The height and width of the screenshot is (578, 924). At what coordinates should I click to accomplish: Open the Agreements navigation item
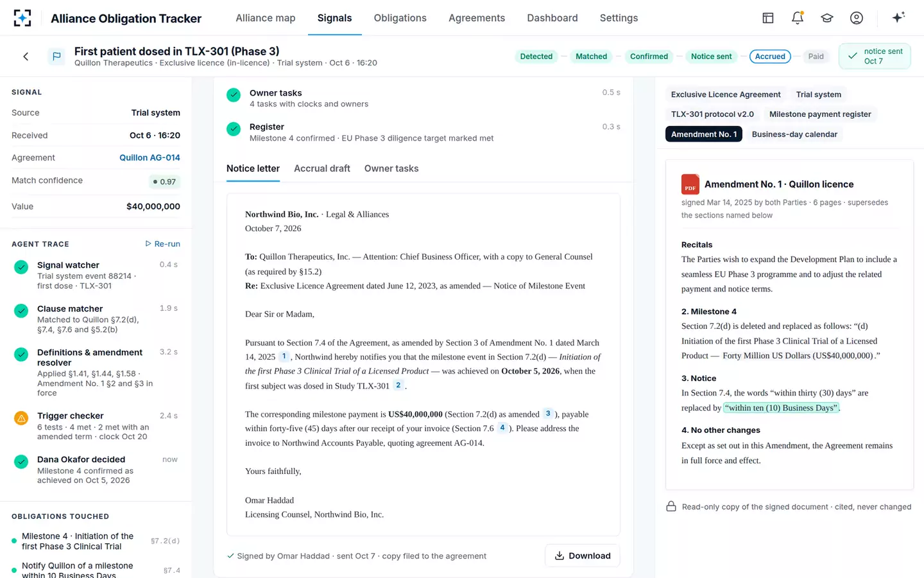[477, 18]
